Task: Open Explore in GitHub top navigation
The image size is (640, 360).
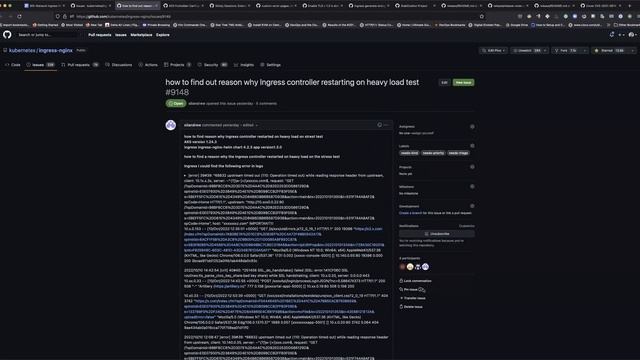Action: [162, 35]
